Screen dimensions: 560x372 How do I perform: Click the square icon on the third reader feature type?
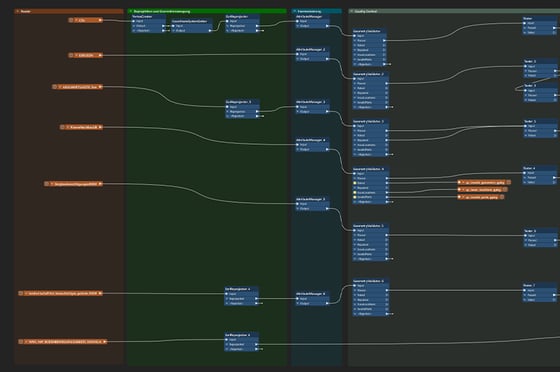coord(54,87)
